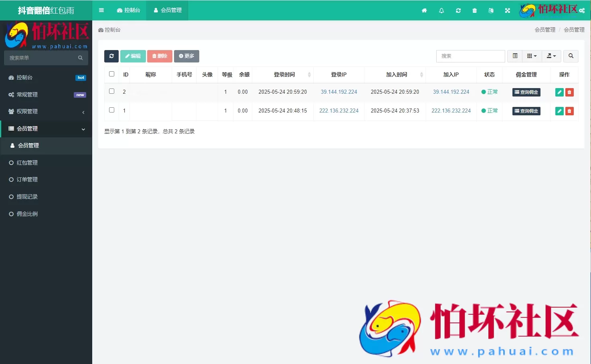Select all members using the header checkbox
The image size is (591, 364).
111,74
